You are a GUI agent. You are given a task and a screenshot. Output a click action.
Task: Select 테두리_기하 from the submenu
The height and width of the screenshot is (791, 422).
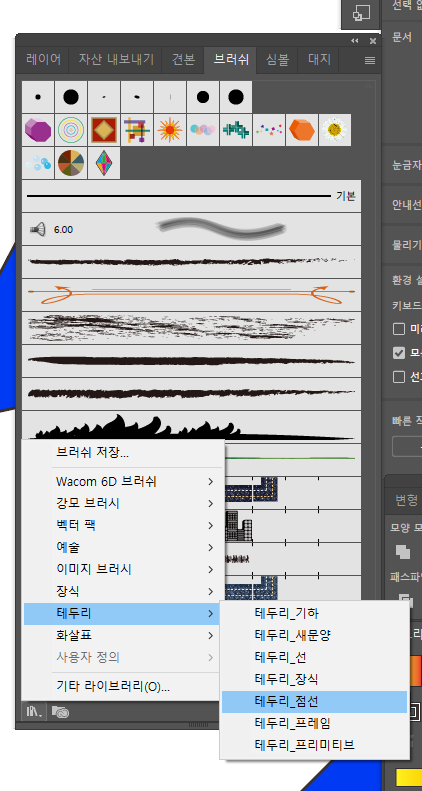(x=314, y=613)
